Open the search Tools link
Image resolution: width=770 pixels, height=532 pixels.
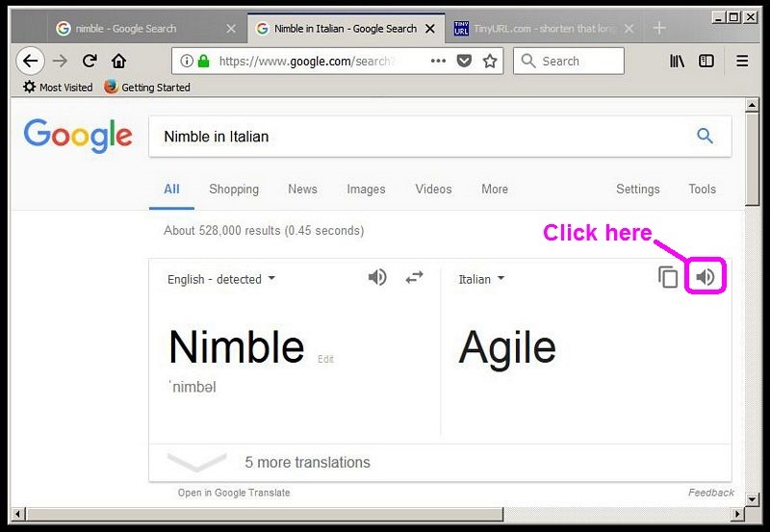click(x=703, y=189)
